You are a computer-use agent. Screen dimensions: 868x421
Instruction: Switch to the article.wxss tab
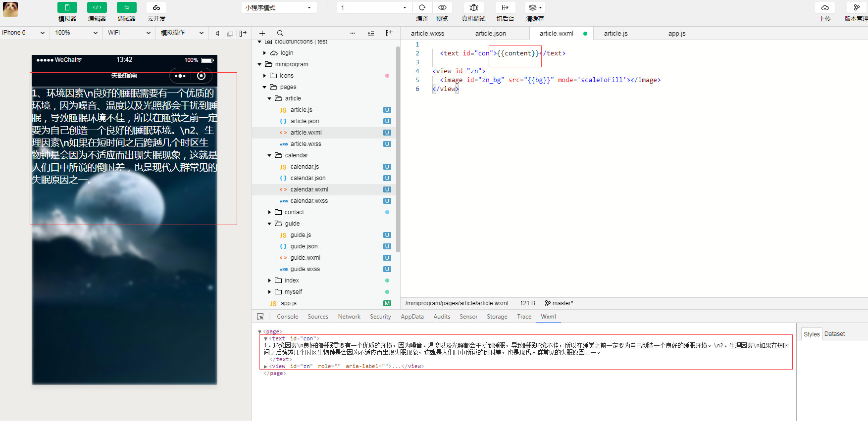click(427, 33)
